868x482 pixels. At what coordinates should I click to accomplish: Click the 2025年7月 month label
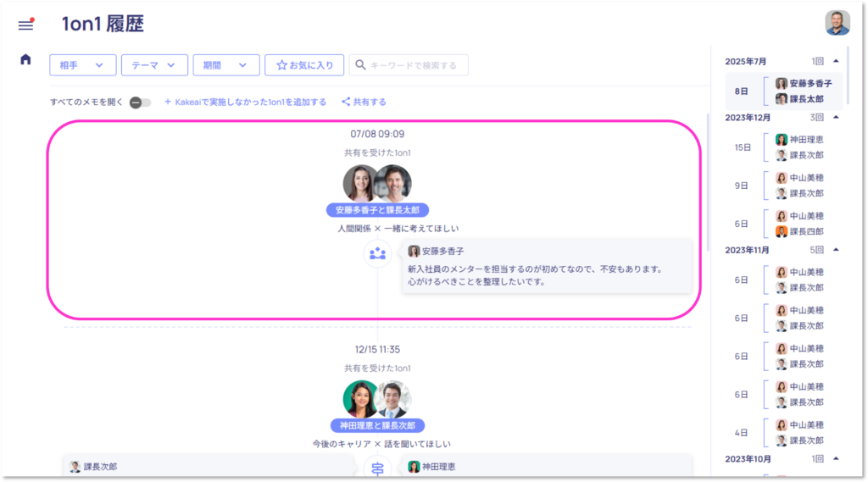point(746,62)
